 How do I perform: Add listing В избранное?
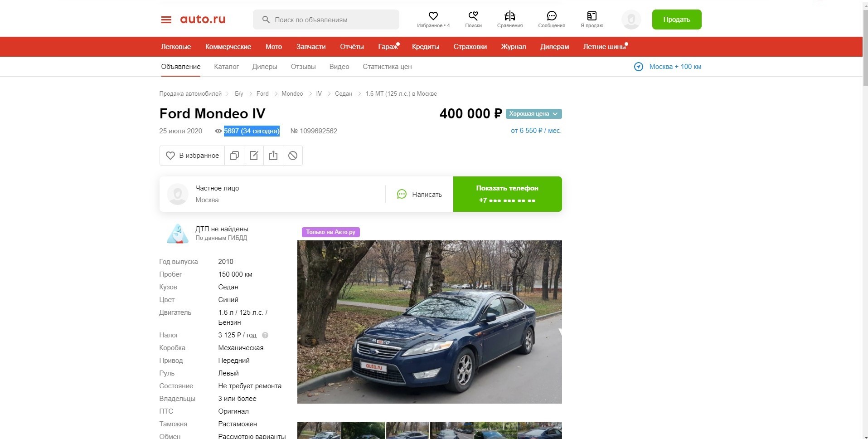[192, 156]
